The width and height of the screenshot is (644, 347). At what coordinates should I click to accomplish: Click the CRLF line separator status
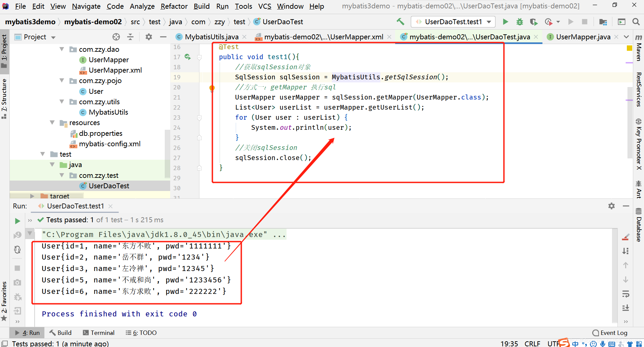click(532, 343)
